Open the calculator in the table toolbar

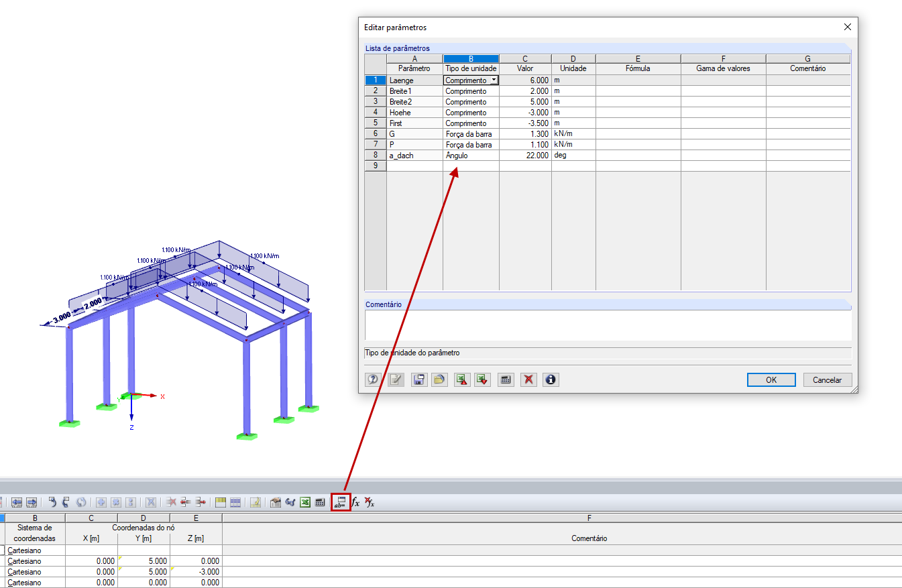[x=320, y=502]
